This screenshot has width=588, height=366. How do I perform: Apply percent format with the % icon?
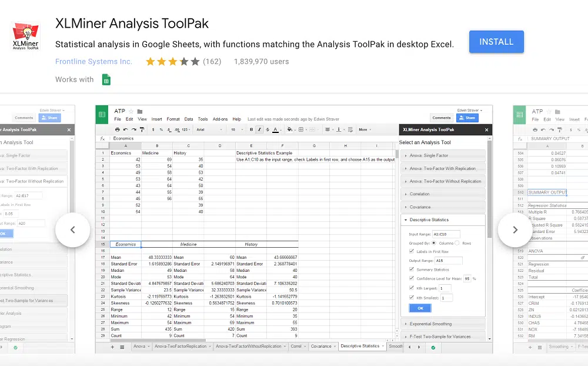pyautogui.click(x=161, y=129)
